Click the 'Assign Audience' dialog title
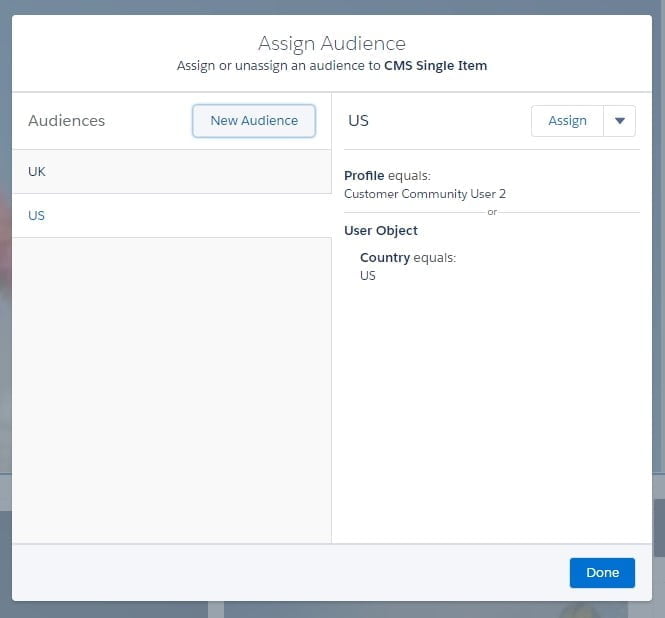 tap(332, 44)
